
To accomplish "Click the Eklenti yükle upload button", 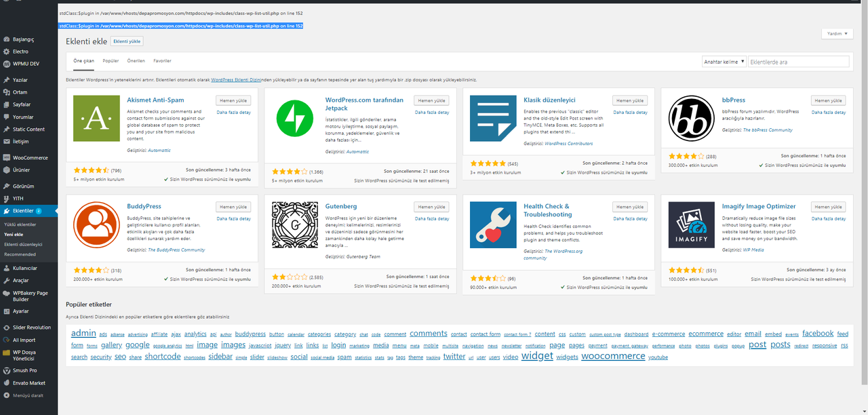I will tap(127, 41).
